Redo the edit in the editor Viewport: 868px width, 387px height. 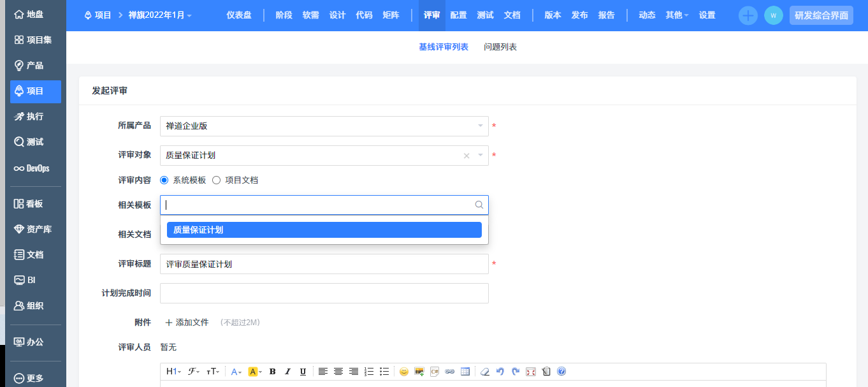516,372
